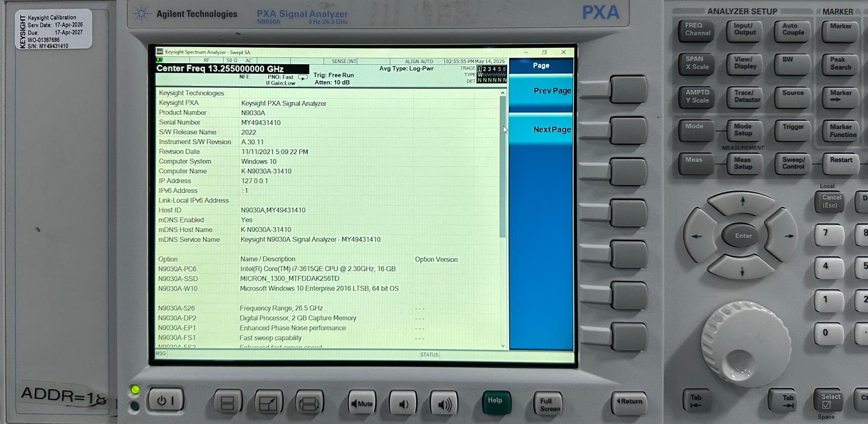This screenshot has width=868, height=424.
Task: Click the Prev Page softkey
Action: (541, 91)
